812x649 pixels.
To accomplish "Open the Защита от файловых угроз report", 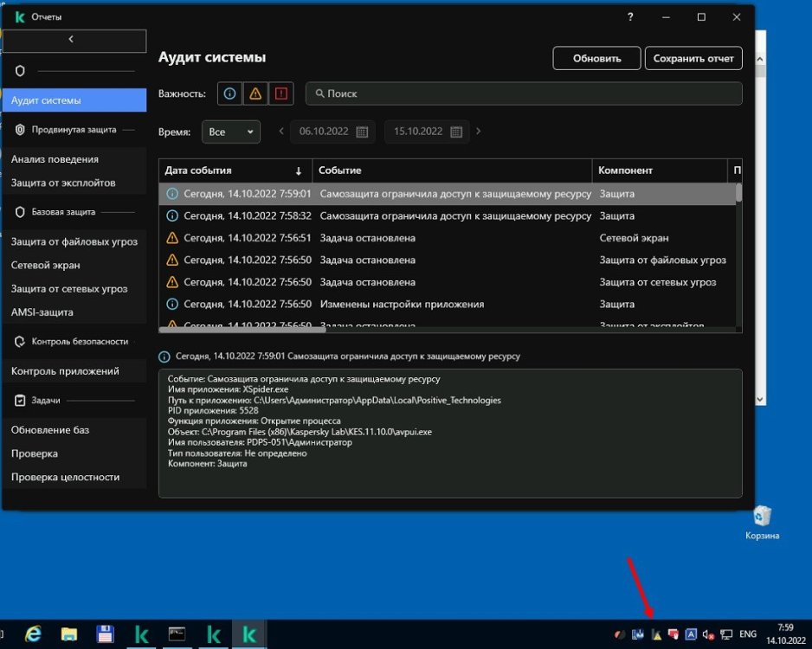I will (74, 241).
